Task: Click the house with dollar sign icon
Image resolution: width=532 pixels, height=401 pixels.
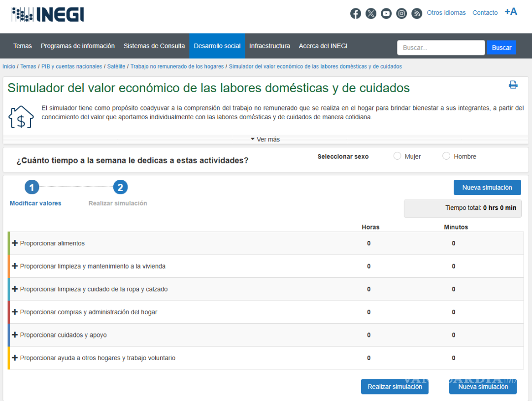Action: point(21,117)
